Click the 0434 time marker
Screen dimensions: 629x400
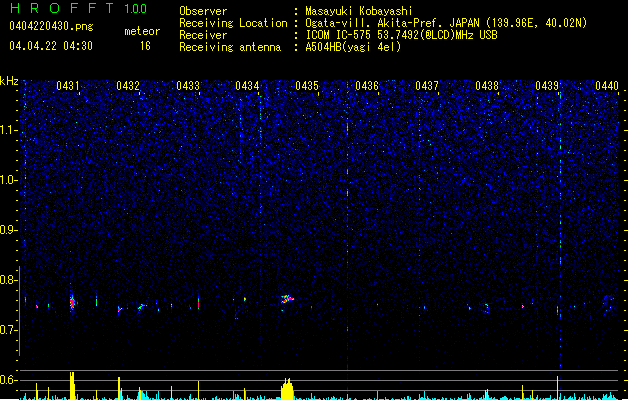247,86
